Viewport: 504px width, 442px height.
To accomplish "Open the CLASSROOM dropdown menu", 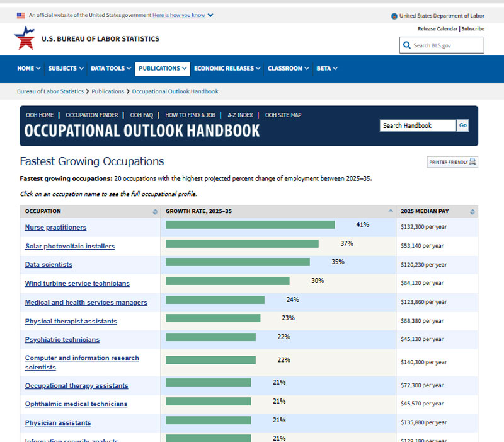I will tap(289, 69).
